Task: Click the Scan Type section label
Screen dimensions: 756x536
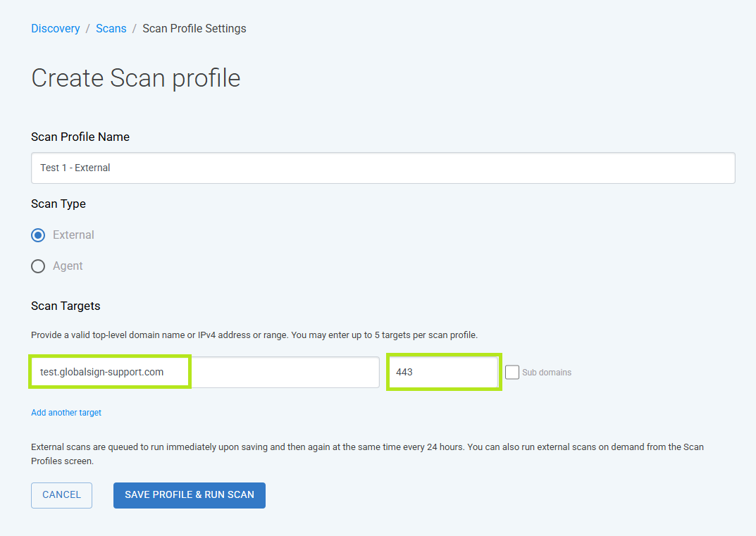Action: point(58,204)
